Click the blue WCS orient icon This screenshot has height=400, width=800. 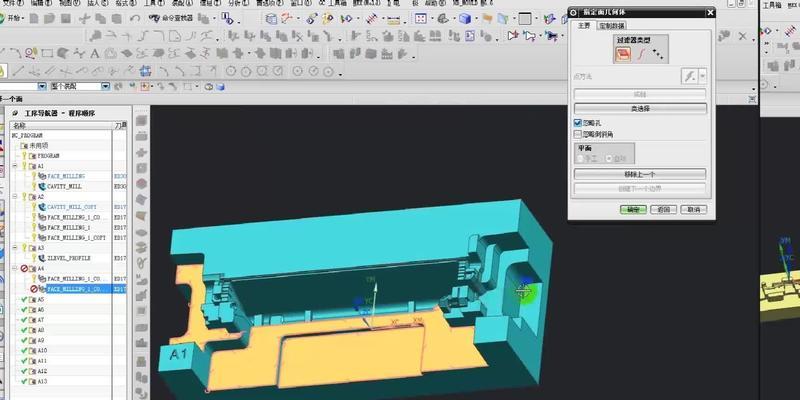[145, 71]
